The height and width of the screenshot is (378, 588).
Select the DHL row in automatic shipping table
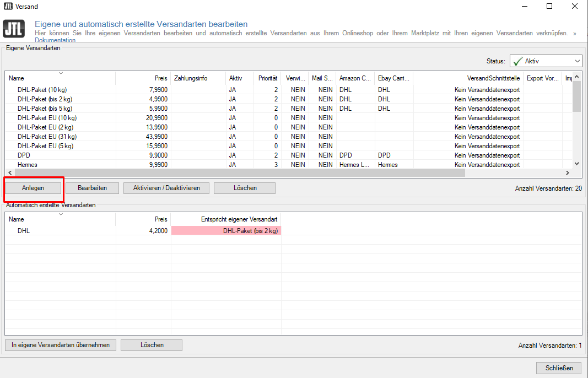coord(293,231)
